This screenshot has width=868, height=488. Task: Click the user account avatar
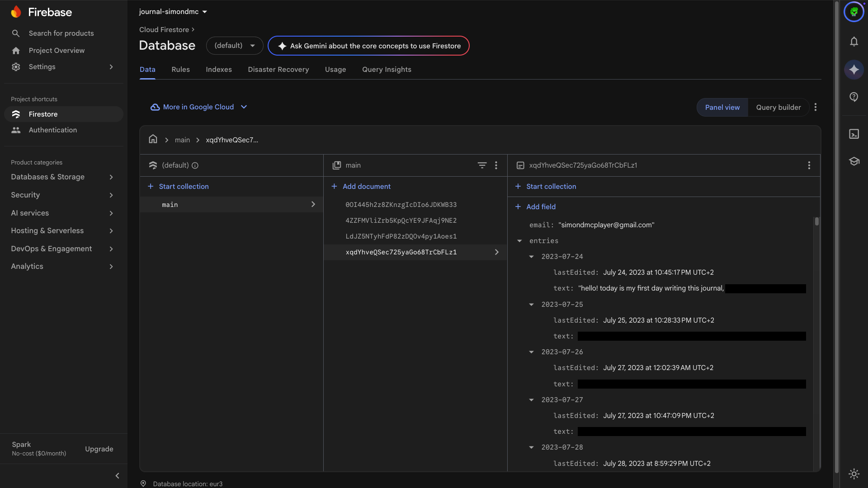click(854, 12)
